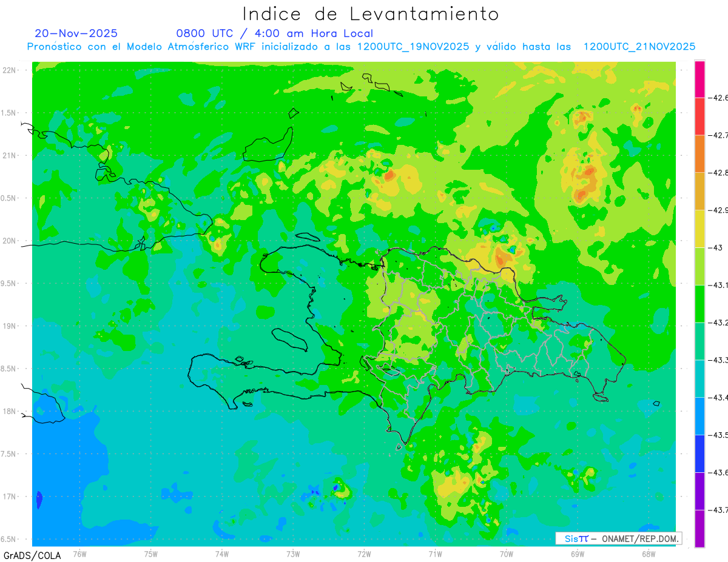Click the '7.5N' latitude label

pyautogui.click(x=8, y=454)
